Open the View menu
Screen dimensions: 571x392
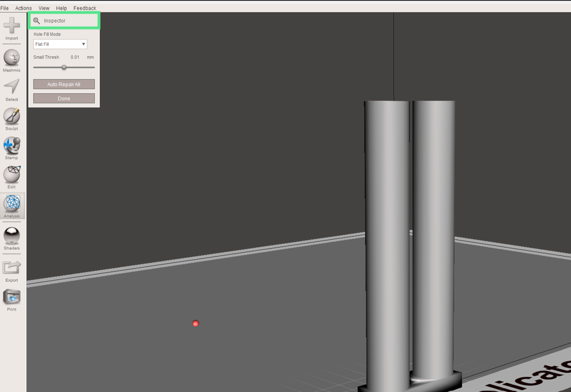coord(44,8)
